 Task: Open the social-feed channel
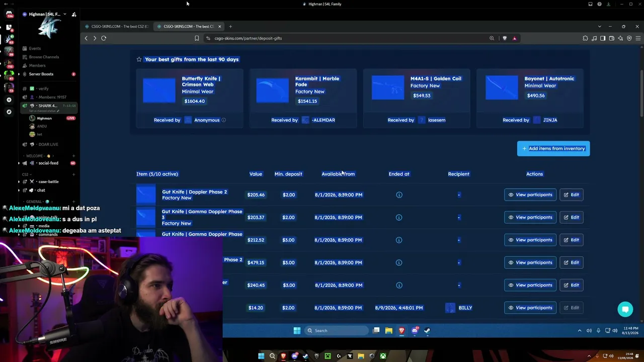(x=48, y=163)
